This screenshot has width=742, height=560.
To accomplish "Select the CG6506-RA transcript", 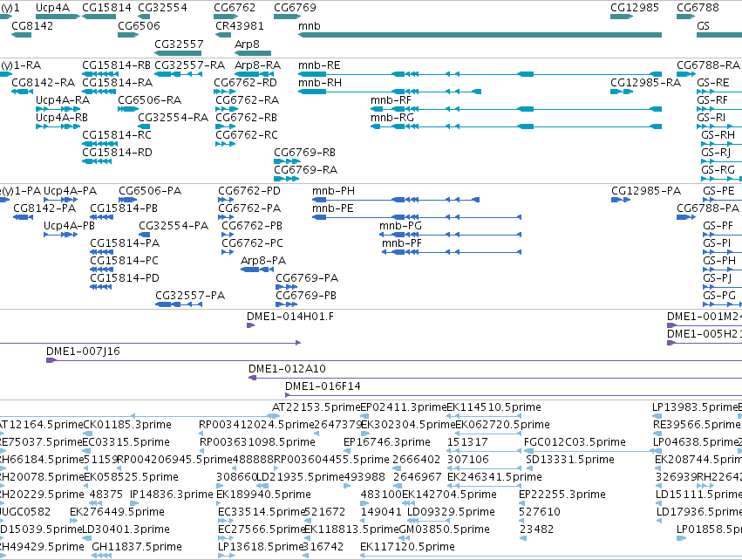I will pyautogui.click(x=128, y=109).
